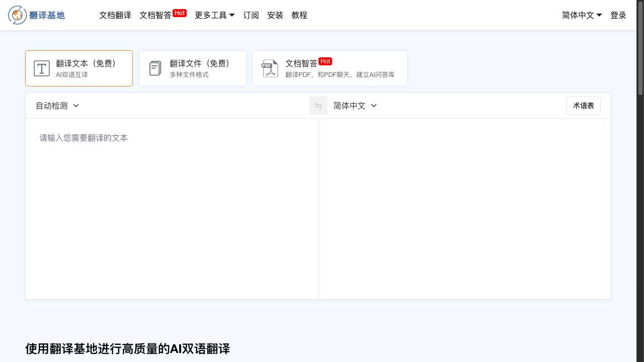Click the file translation document icon
Screen dimensions: 644x362
tap(155, 68)
